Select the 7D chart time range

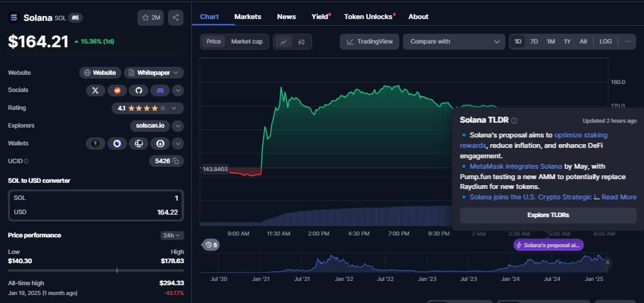[534, 42]
